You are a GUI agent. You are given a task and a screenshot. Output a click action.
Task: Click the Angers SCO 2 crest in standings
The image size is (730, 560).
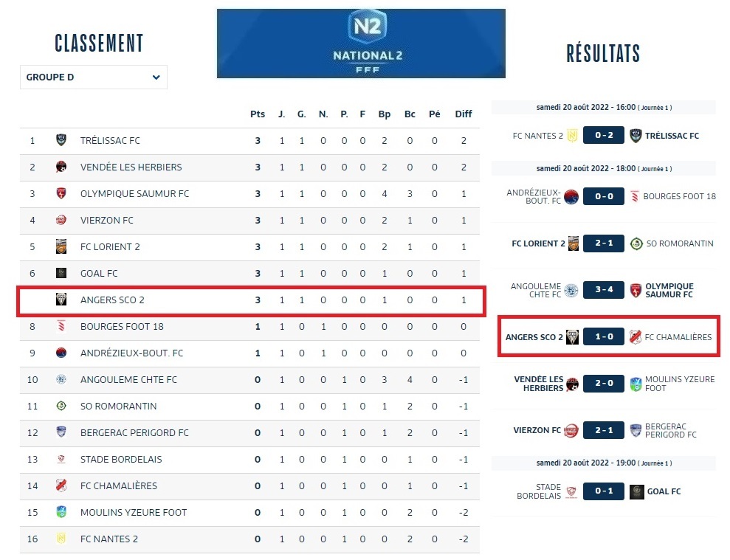(x=61, y=300)
